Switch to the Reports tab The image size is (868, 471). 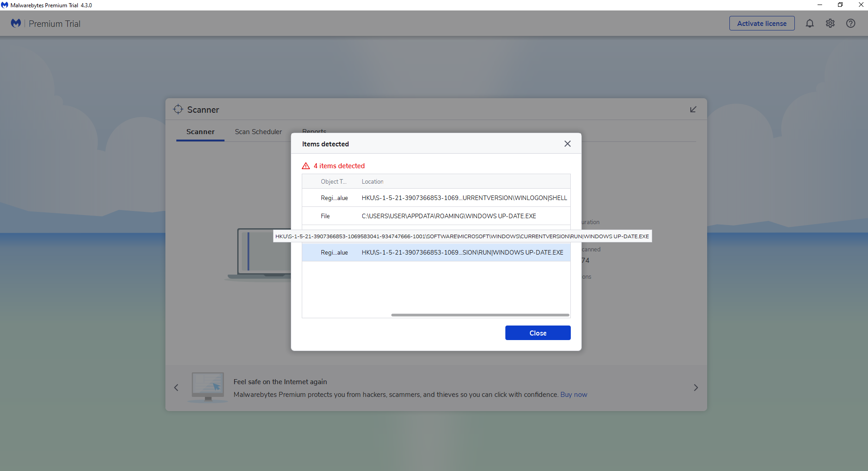[314, 130]
